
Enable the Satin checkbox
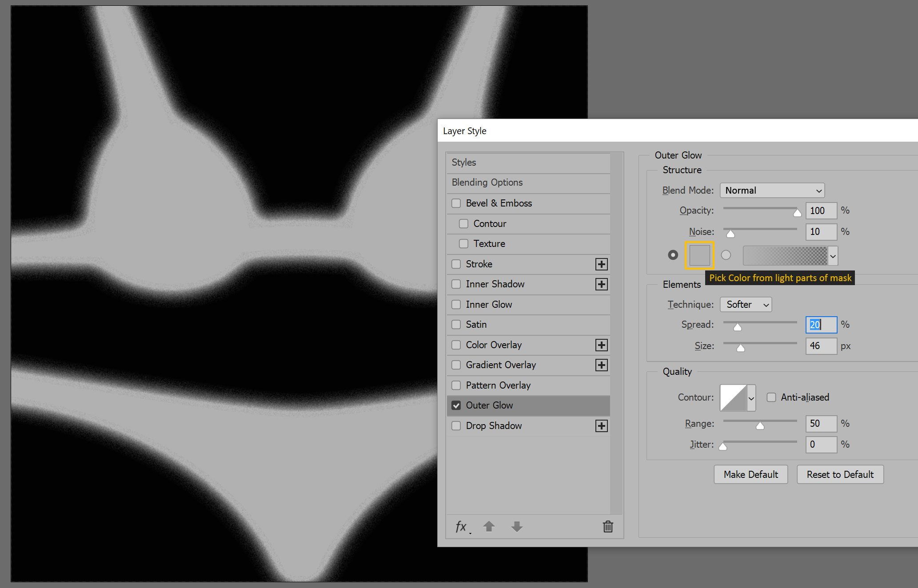coord(456,325)
